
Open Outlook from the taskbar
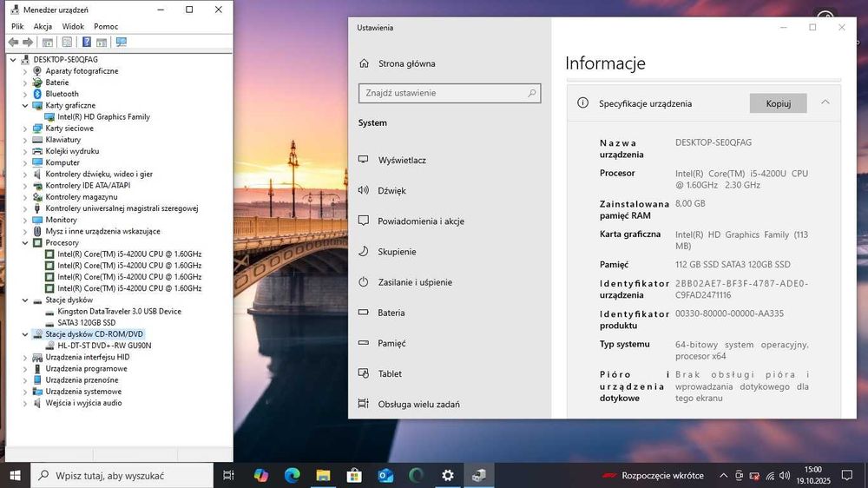click(386, 475)
